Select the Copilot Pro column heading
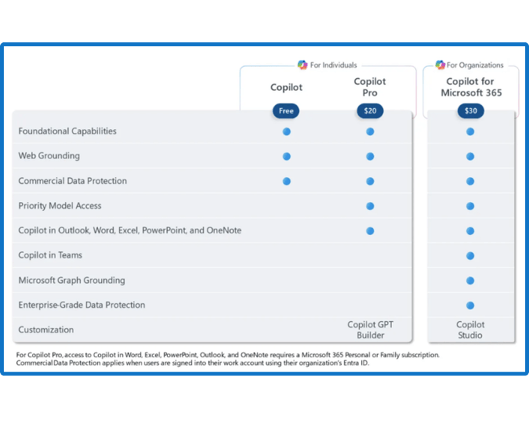The image size is (529, 423). point(370,87)
